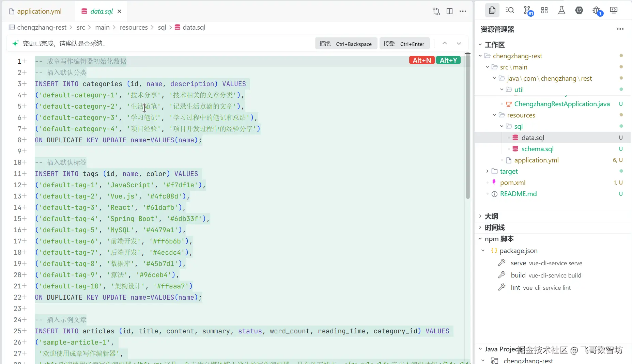Click the 'default-tag-4' Spring Boot line

pos(122,219)
